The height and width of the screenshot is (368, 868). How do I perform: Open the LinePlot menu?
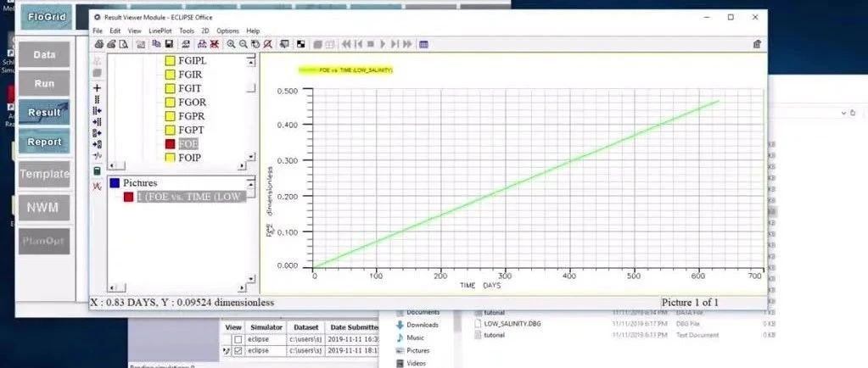(x=160, y=31)
